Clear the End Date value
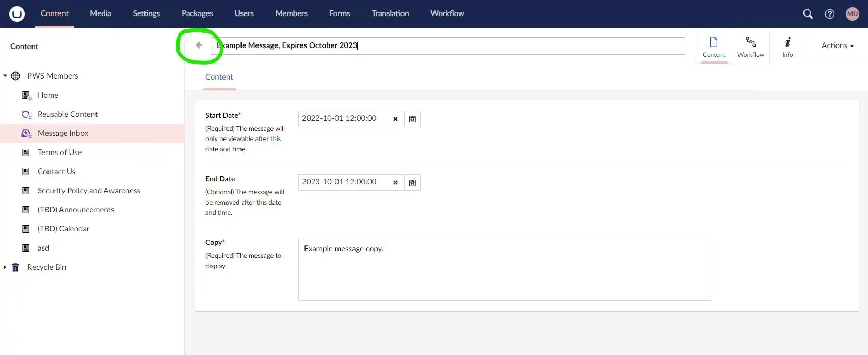The image size is (868, 355). click(395, 182)
